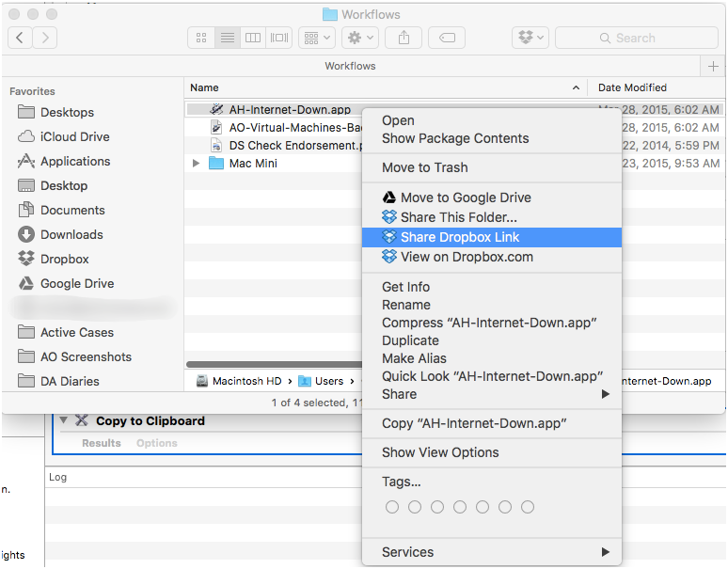
Task: Choose Move to Google Drive
Action: pos(492,198)
